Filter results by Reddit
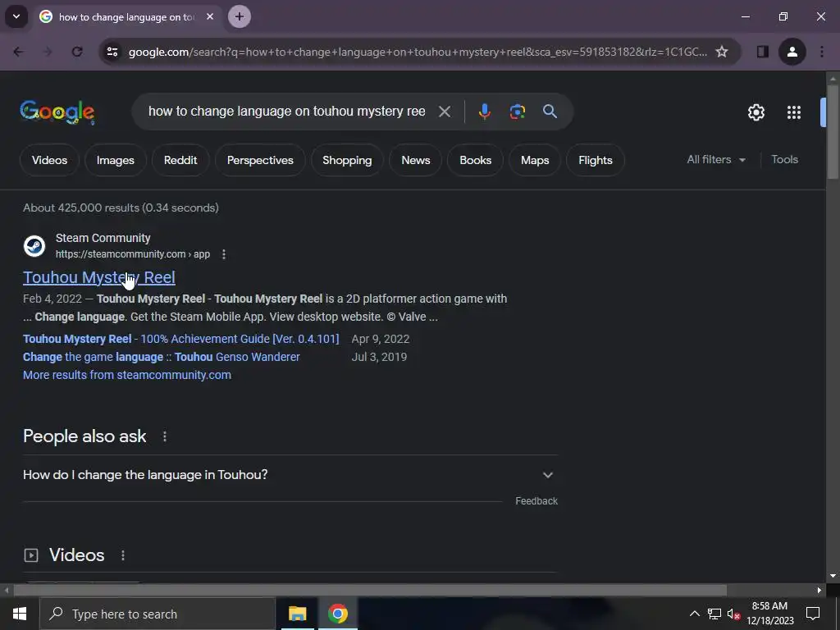 click(x=180, y=160)
